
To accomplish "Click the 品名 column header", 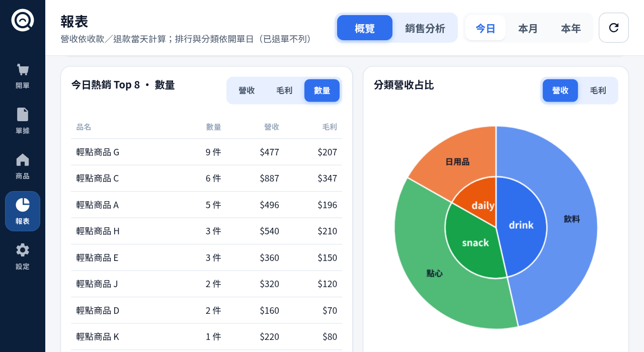I will [84, 127].
